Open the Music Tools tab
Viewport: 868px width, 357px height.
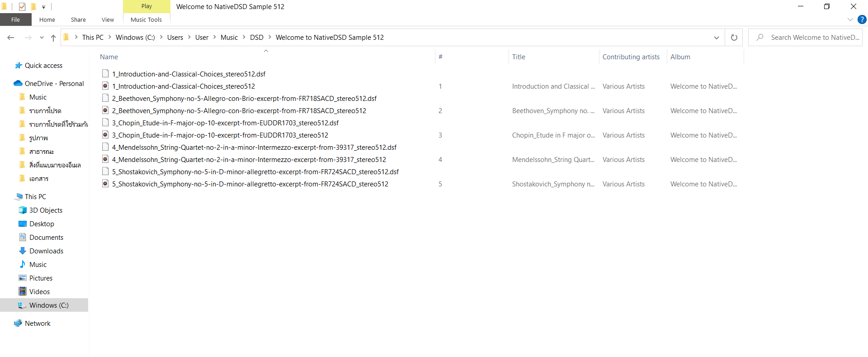[146, 19]
